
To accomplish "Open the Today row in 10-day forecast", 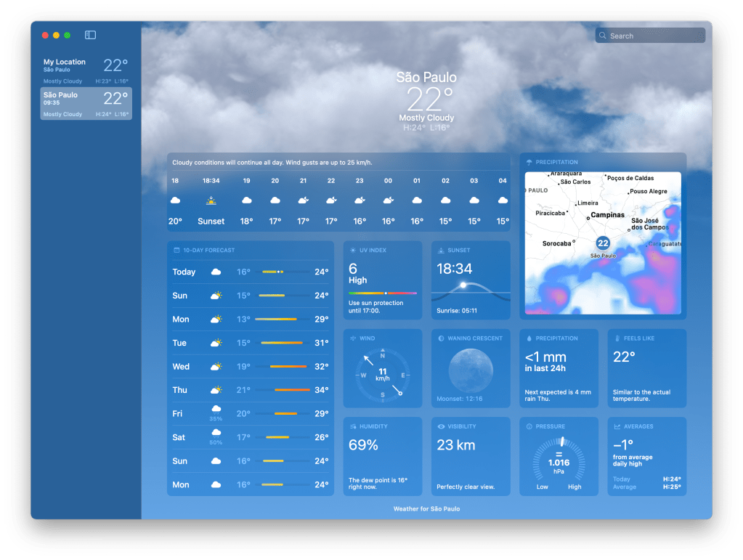I will [x=250, y=272].
